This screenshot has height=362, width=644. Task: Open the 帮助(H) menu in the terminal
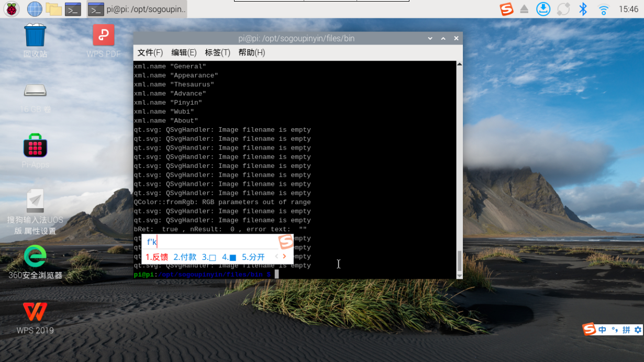252,52
